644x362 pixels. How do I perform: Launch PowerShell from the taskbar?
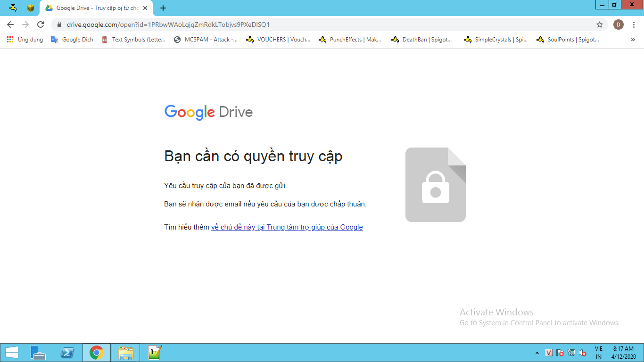[x=67, y=353]
